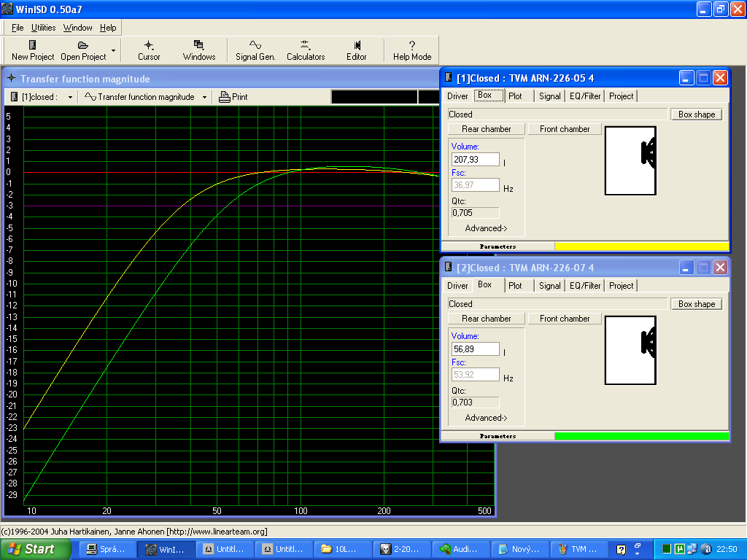The height and width of the screenshot is (560, 747).
Task: Click the speaker box diagram in project 2
Action: (x=630, y=350)
